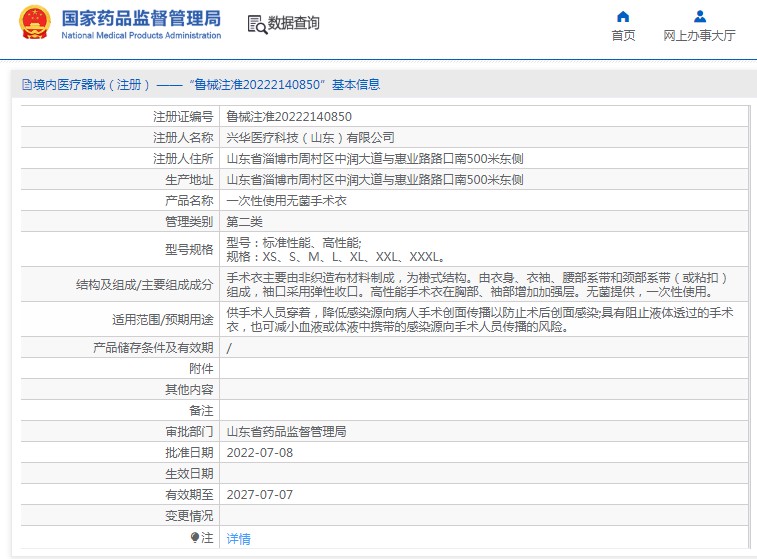Select registration number 鲁械注准20222140850 cell
Viewport: 757px width, 559px height.
coord(289,116)
